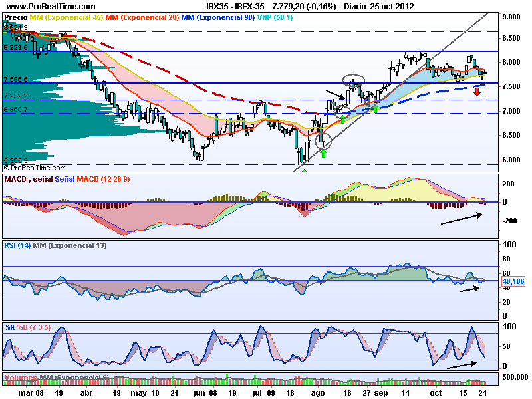Select the Volumen panel header

click(x=21, y=378)
